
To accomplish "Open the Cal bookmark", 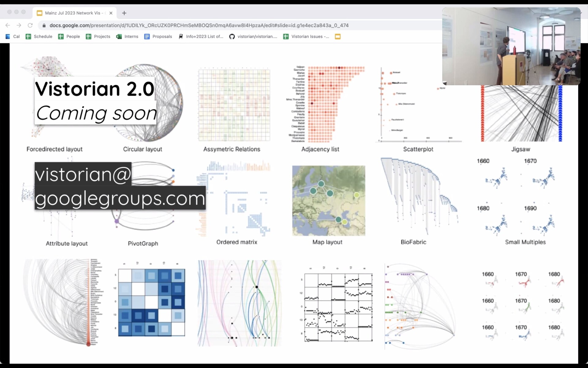I will point(13,36).
